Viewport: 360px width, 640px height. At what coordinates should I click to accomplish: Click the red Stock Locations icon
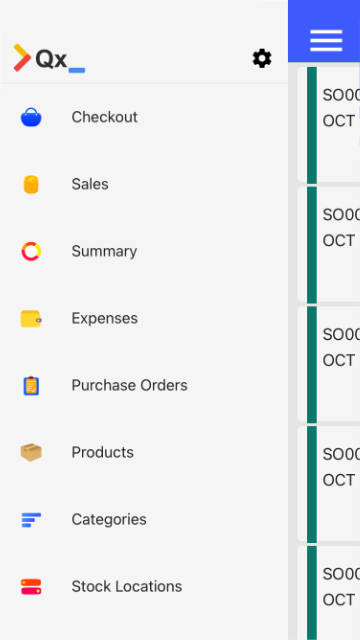[x=31, y=587]
